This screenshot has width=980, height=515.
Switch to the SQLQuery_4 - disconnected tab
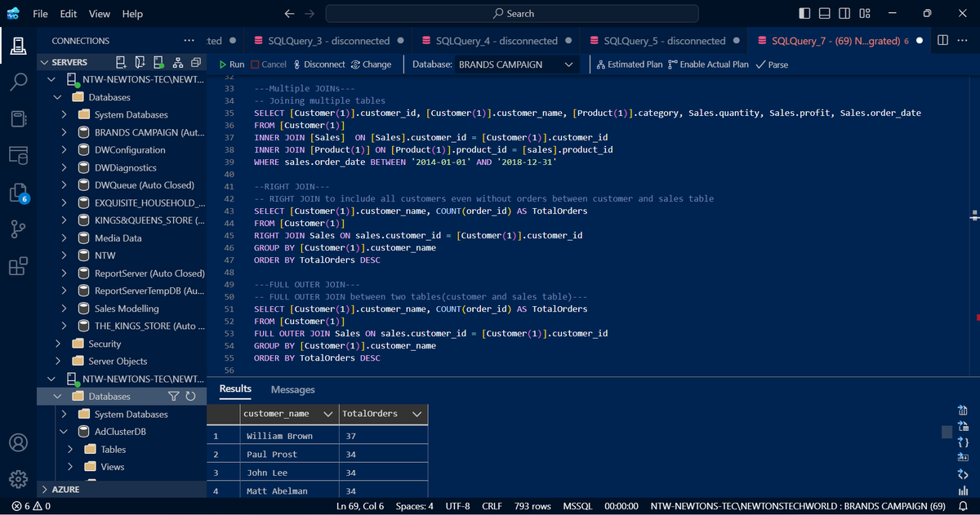click(497, 41)
